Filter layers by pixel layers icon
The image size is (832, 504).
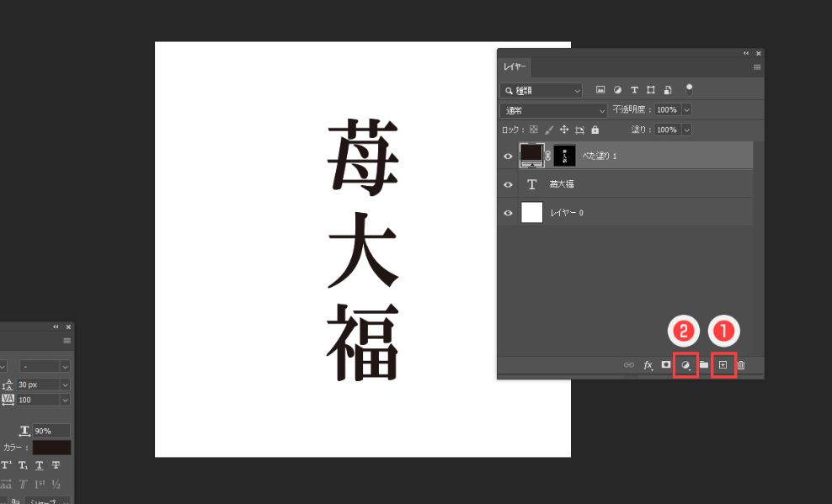[x=600, y=90]
